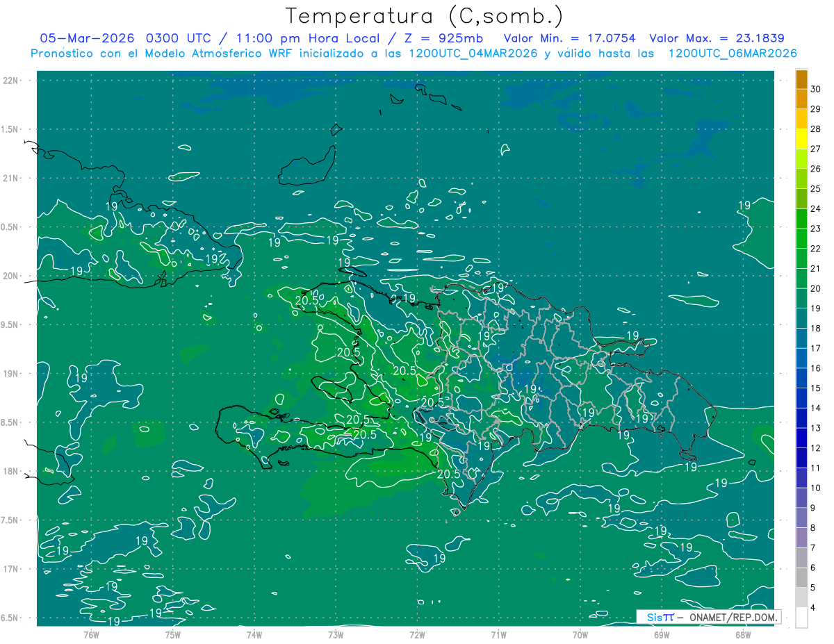Viewport: 834px width, 644px height.
Task: Select the 'Valor Min. = 17.0754' readout
Action: tap(569, 38)
